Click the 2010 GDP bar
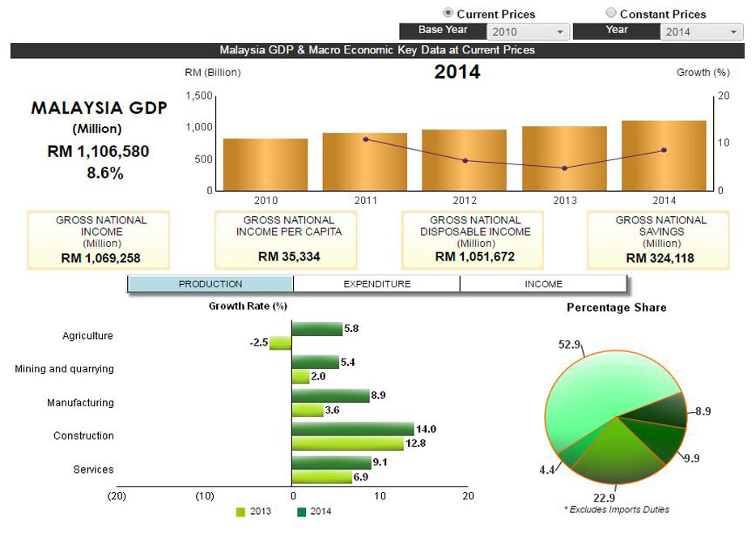Image resolution: width=756 pixels, height=535 pixels. point(265,164)
